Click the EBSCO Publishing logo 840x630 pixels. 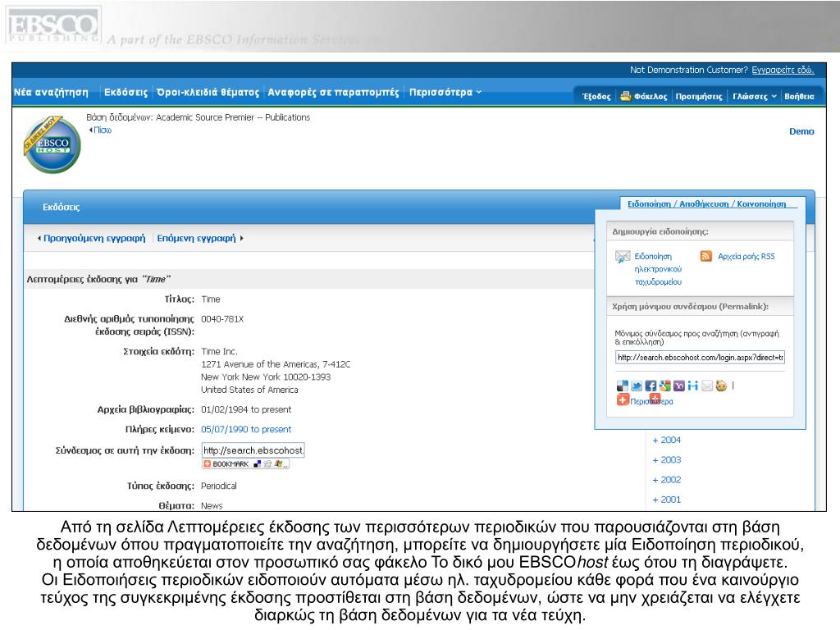coord(52,25)
